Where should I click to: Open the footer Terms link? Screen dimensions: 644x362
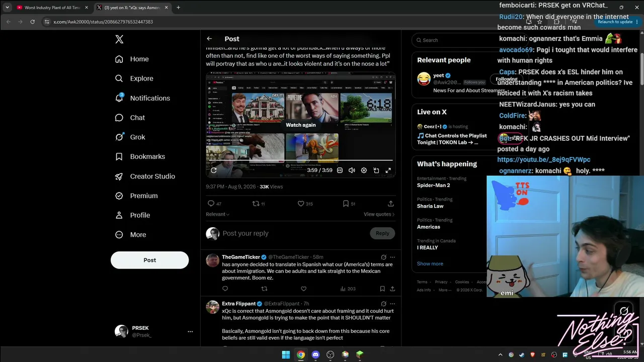point(422,282)
